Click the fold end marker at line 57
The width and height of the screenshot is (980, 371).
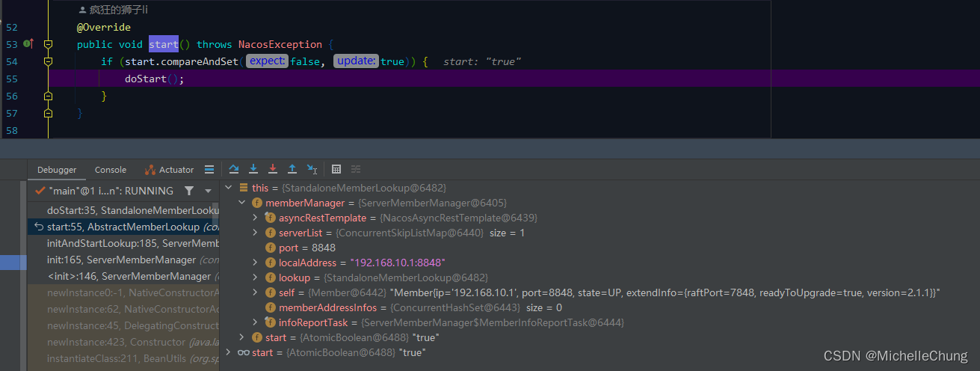[48, 114]
